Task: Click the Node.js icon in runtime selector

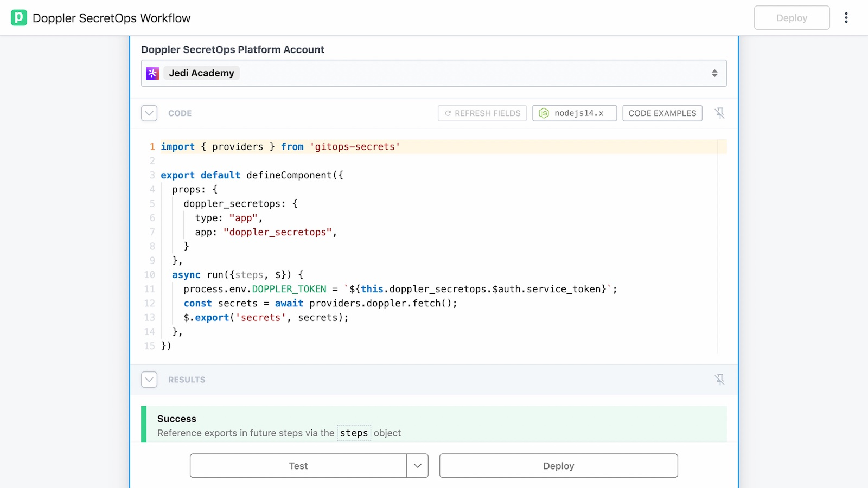Action: click(x=544, y=113)
